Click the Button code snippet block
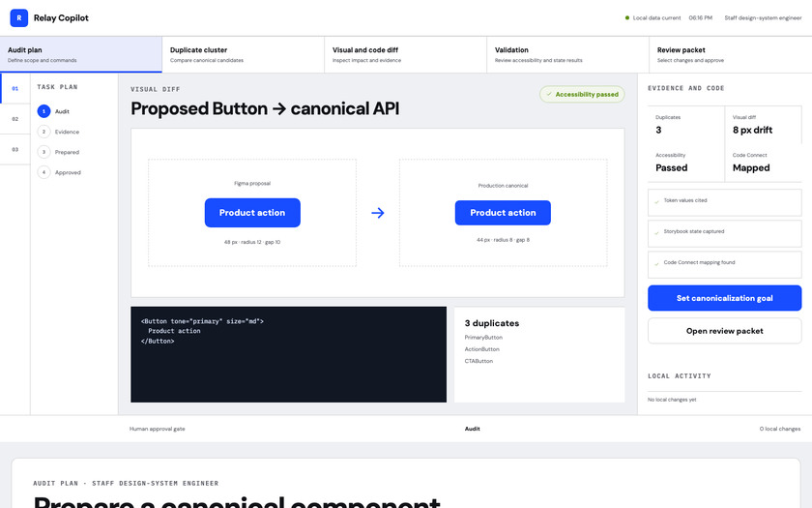 pos(288,354)
